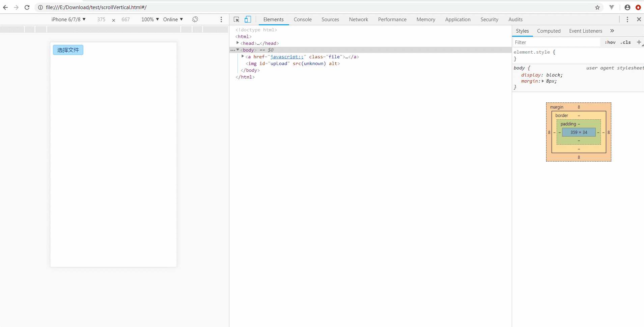Show more Styles pane tabs chevron
The image size is (644, 327).
[612, 31]
